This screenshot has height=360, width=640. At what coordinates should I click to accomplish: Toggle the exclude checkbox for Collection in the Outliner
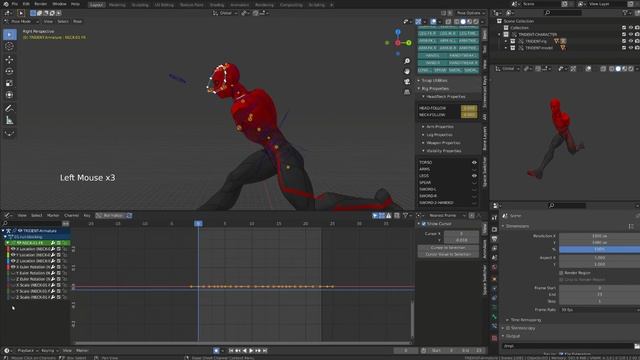coord(624,28)
